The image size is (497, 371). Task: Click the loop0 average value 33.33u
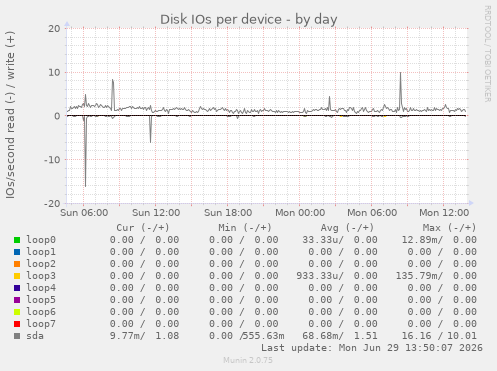[320, 240]
